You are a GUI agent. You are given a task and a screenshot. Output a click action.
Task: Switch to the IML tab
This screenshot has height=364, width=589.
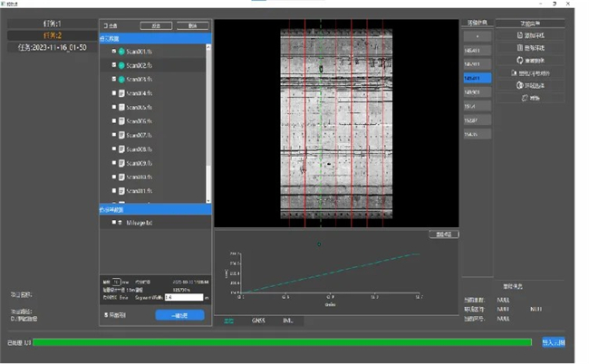287,321
